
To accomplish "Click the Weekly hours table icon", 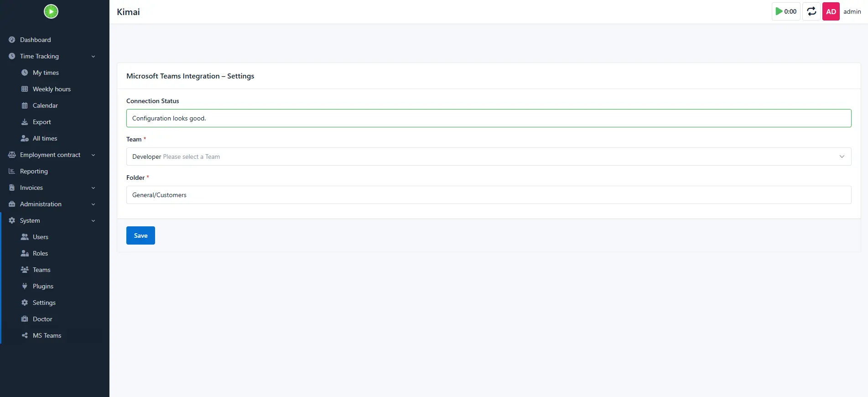I will coord(25,89).
